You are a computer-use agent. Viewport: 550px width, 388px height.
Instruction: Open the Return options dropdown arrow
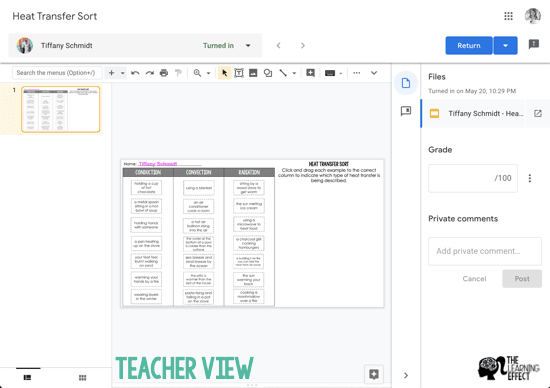click(505, 46)
